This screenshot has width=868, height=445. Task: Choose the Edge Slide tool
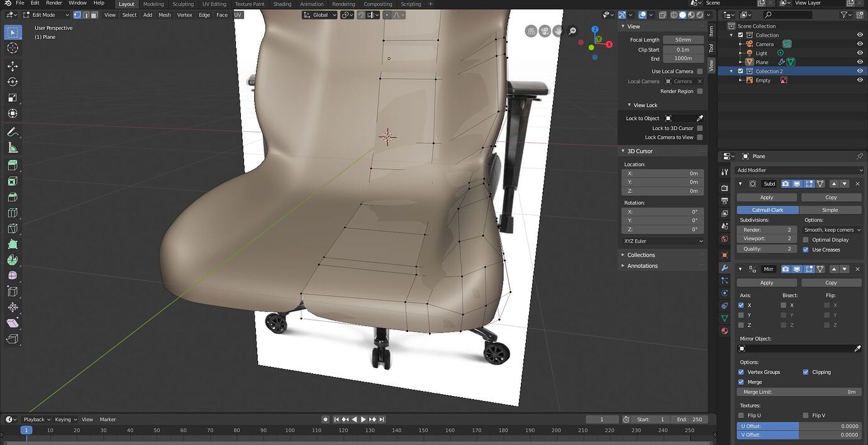13,291
